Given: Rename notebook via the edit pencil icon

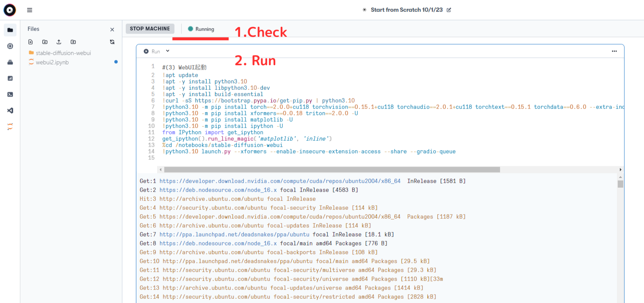Looking at the screenshot, I should [450, 10].
